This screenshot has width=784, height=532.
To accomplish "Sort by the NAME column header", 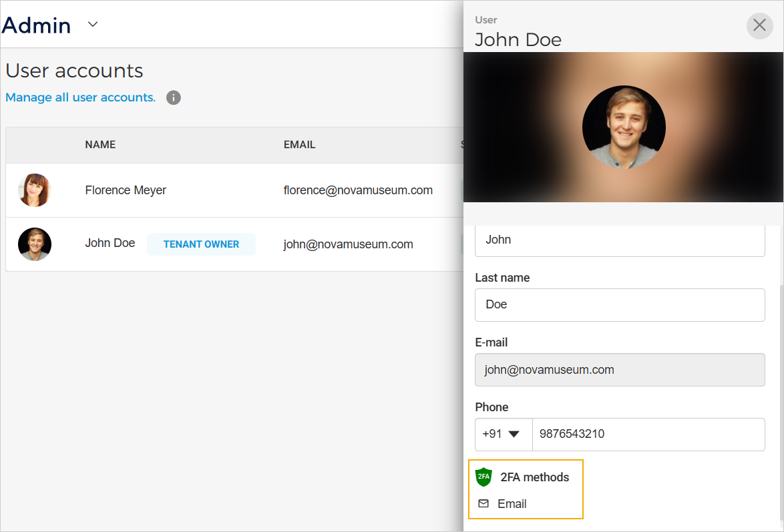I will (100, 145).
